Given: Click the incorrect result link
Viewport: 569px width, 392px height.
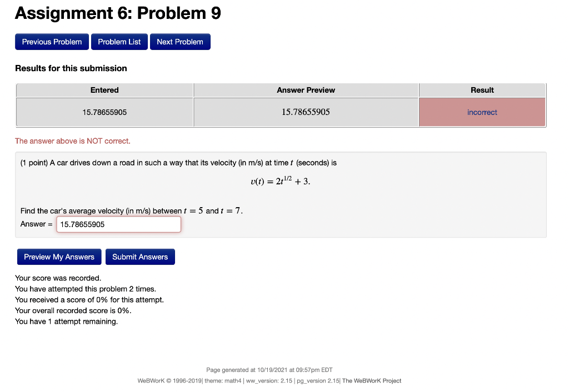Looking at the screenshot, I should pyautogui.click(x=482, y=112).
